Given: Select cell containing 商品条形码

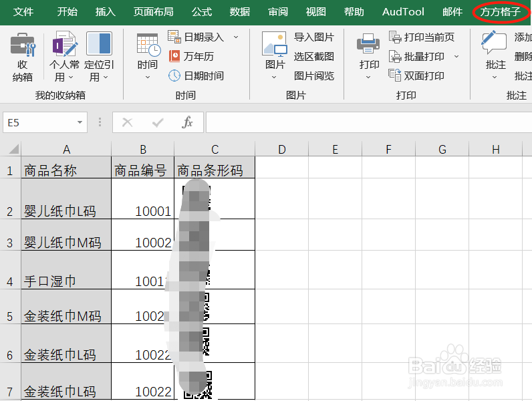Looking at the screenshot, I should [x=215, y=167].
